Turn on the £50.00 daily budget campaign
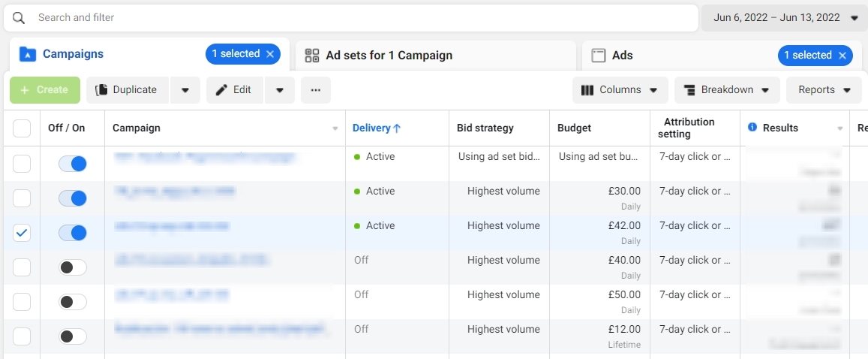Viewport: 868px width, 359px height. (x=73, y=302)
